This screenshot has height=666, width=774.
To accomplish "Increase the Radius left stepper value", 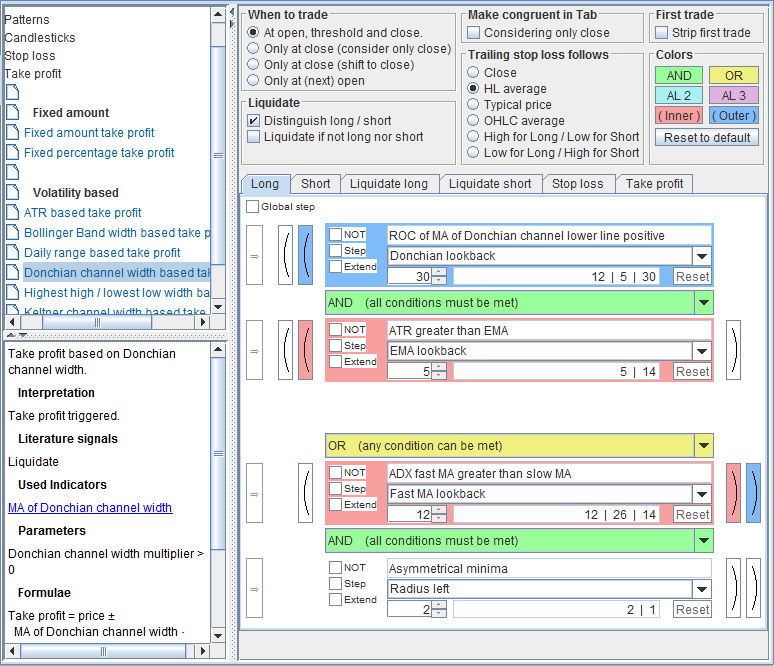I will point(438,605).
